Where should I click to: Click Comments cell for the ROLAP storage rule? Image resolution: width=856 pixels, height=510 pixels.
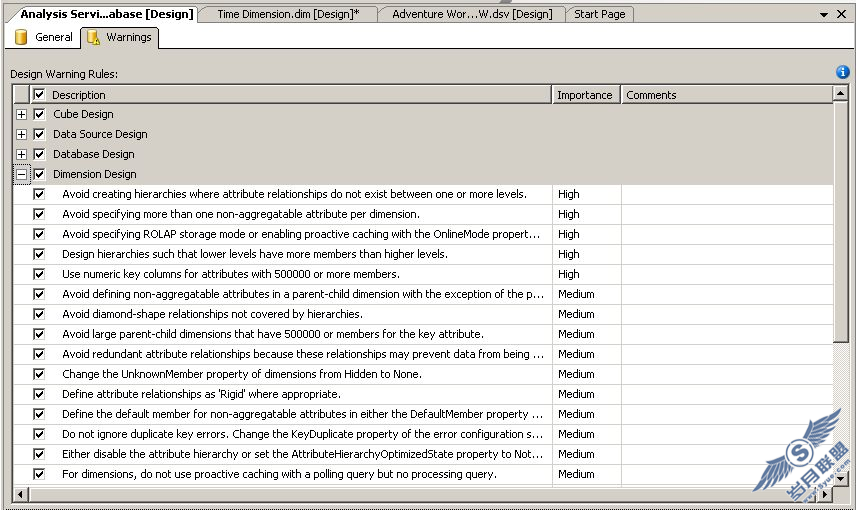727,234
